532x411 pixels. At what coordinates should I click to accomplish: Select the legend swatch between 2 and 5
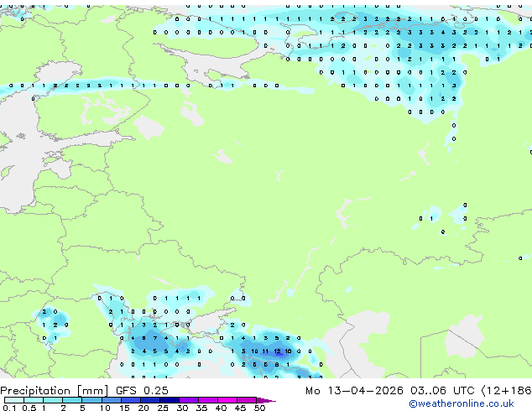tap(72, 400)
